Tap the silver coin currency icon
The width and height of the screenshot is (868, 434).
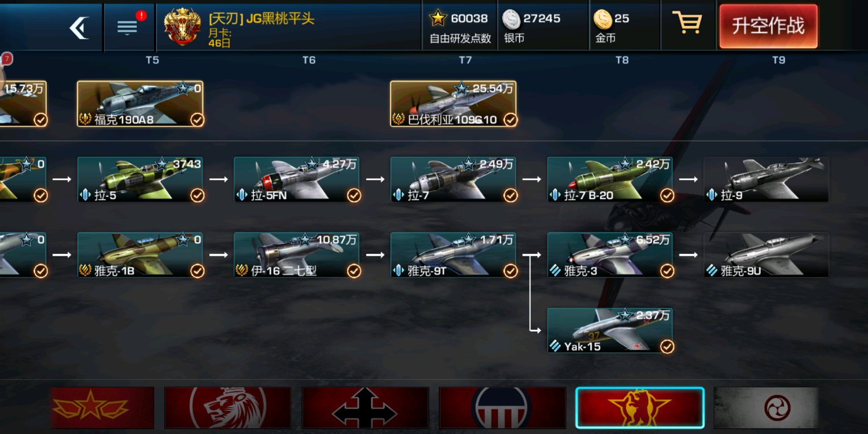pyautogui.click(x=512, y=19)
